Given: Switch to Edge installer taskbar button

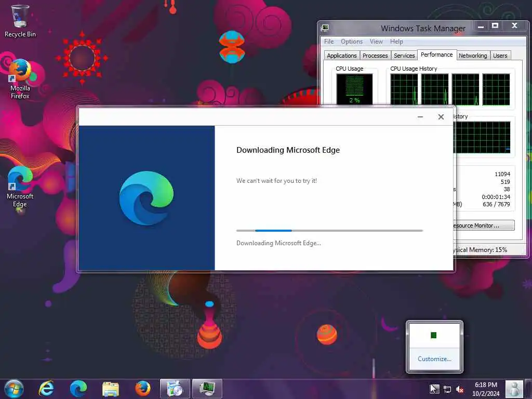Looking at the screenshot, I should point(175,389).
